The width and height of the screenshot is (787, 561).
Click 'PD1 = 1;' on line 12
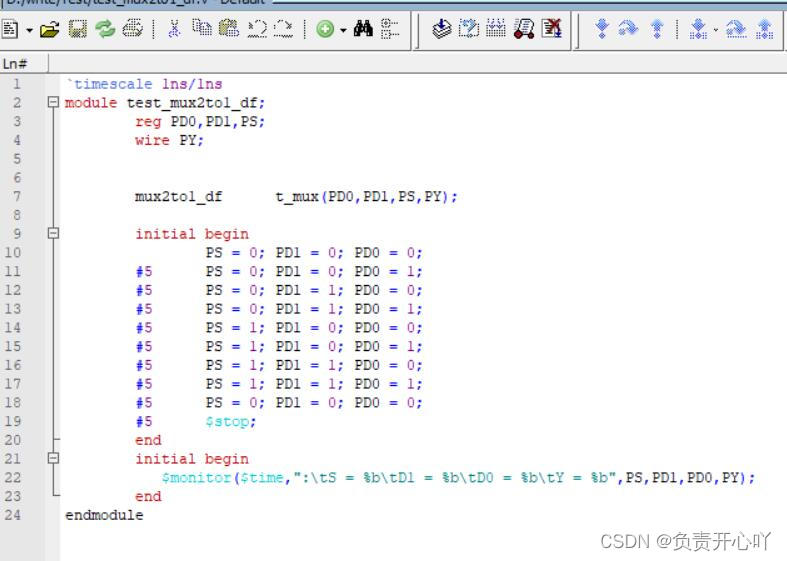310,291
